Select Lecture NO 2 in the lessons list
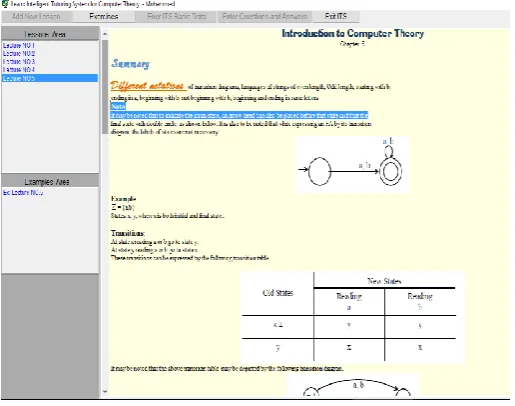Screen dimensions: 515x406 coord(19,53)
